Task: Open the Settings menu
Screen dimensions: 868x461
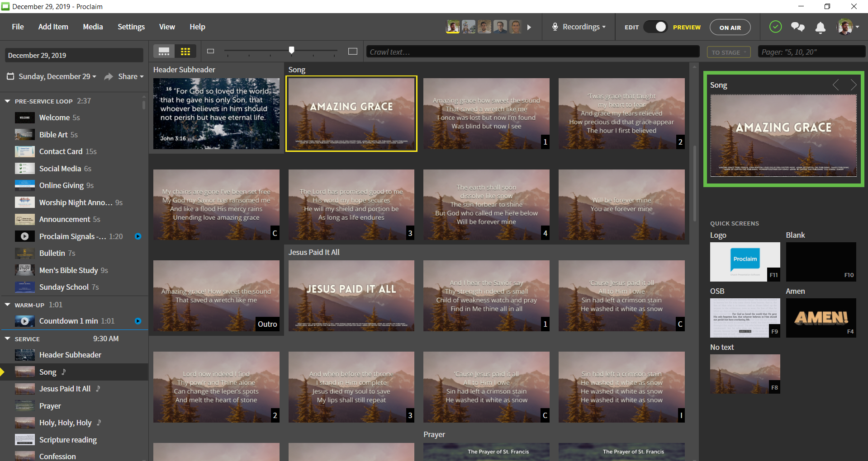Action: [131, 27]
